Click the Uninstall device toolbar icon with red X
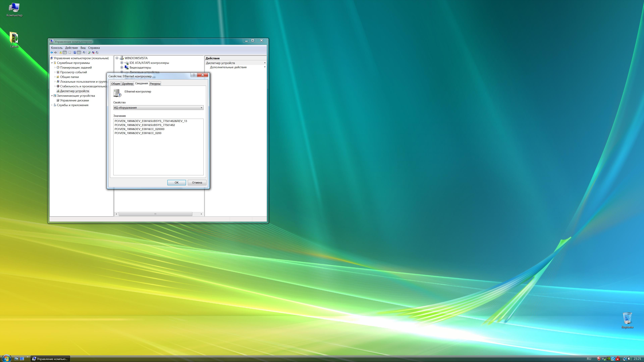This screenshot has width=644, height=362. tap(93, 52)
